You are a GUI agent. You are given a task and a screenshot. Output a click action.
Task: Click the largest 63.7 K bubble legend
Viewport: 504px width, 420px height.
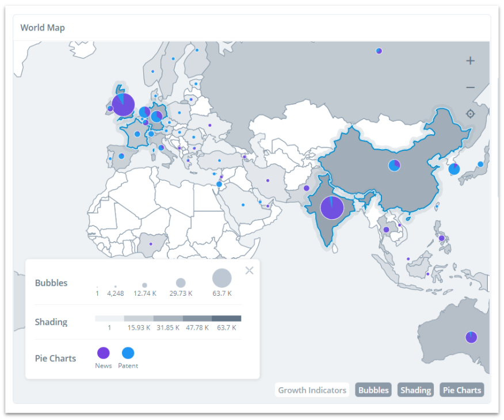222,278
